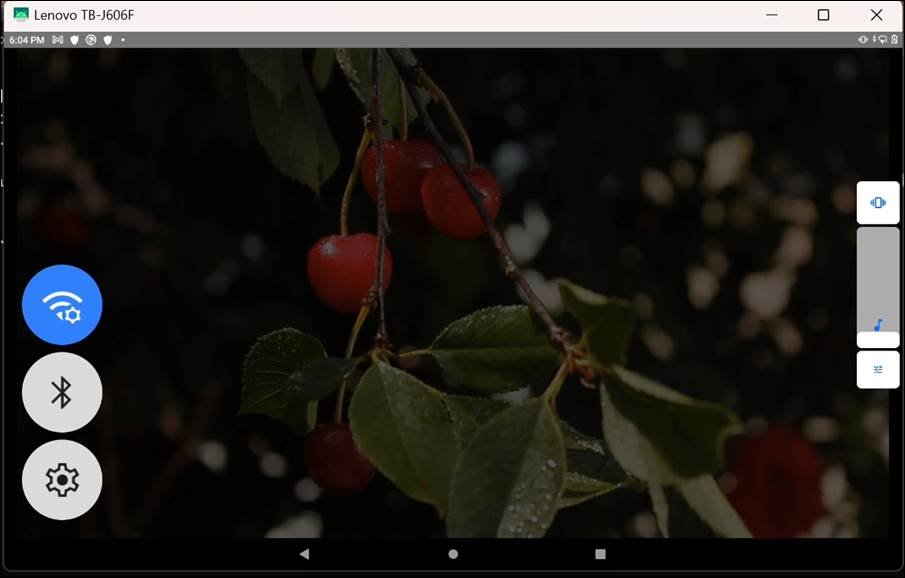Open recent apps with square button
The width and height of the screenshot is (905, 578).
(600, 553)
